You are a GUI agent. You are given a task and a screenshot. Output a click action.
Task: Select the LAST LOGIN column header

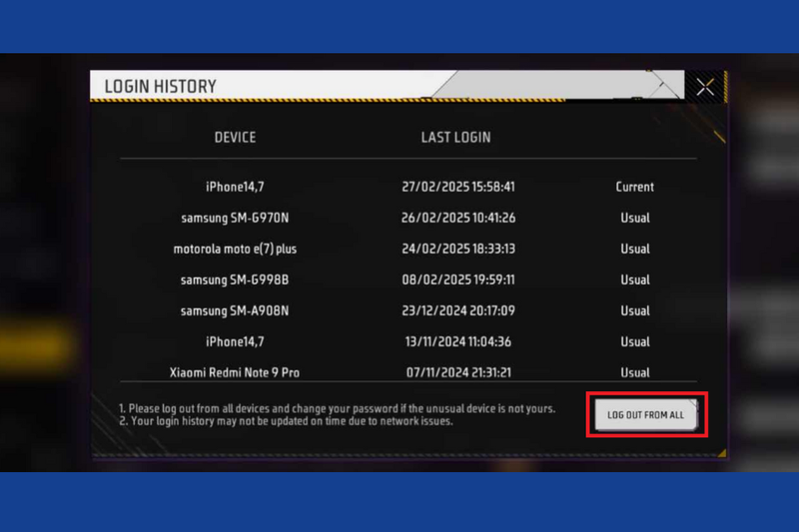pyautogui.click(x=455, y=138)
